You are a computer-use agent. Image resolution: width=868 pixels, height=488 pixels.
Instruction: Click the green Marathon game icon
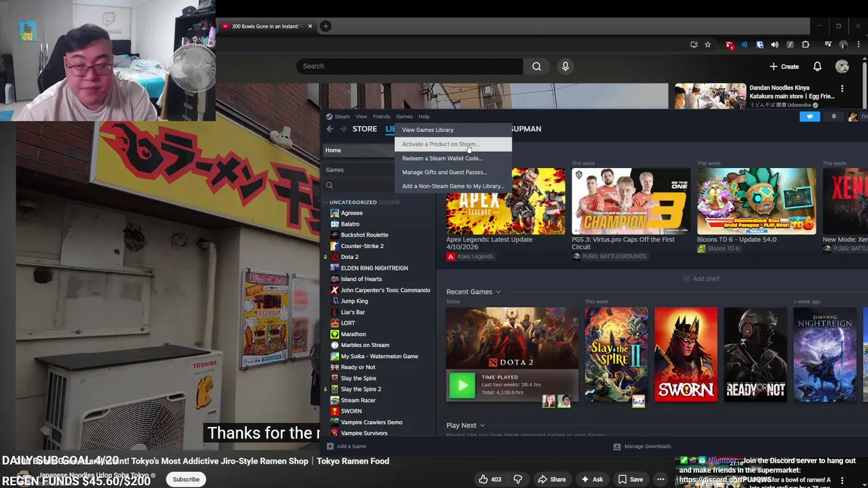pos(334,334)
